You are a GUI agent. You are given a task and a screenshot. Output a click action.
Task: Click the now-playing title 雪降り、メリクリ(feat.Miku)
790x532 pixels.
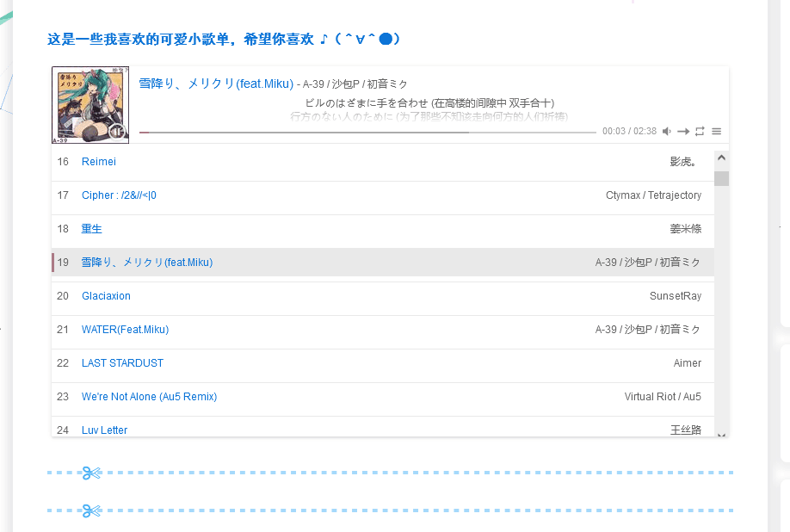pos(216,84)
